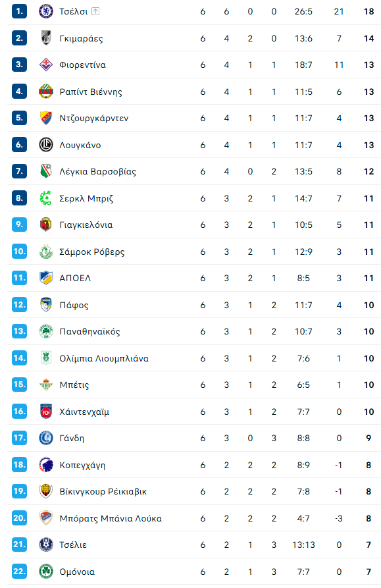381x588 pixels.
Task: Click the Legia Warsaw crest icon
Action: click(45, 171)
